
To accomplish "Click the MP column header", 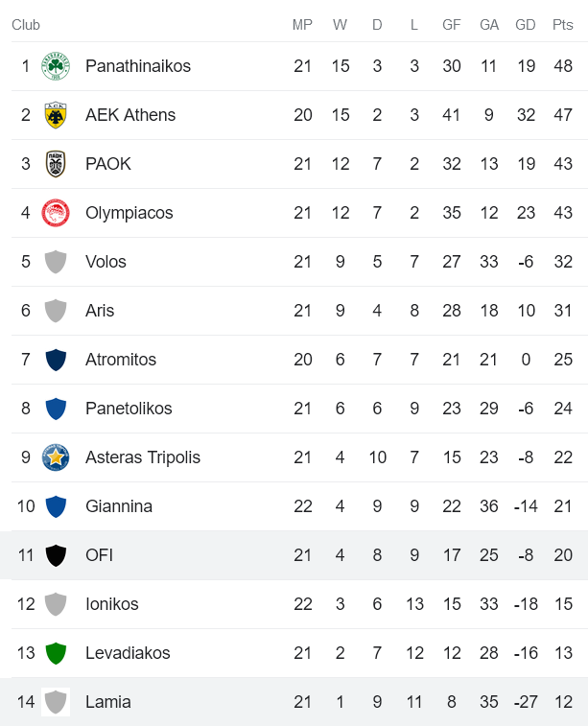I will [302, 25].
